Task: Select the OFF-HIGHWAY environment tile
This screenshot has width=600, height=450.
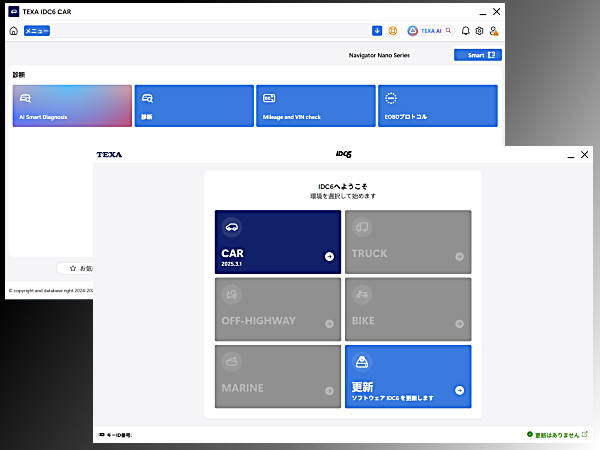Action: point(278,308)
